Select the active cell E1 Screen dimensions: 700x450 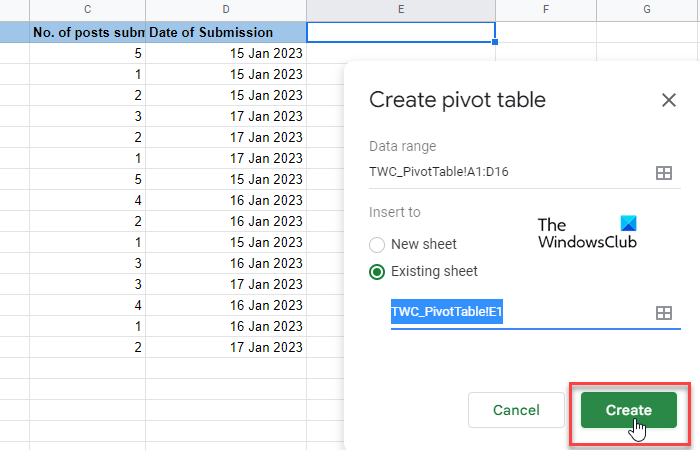401,32
